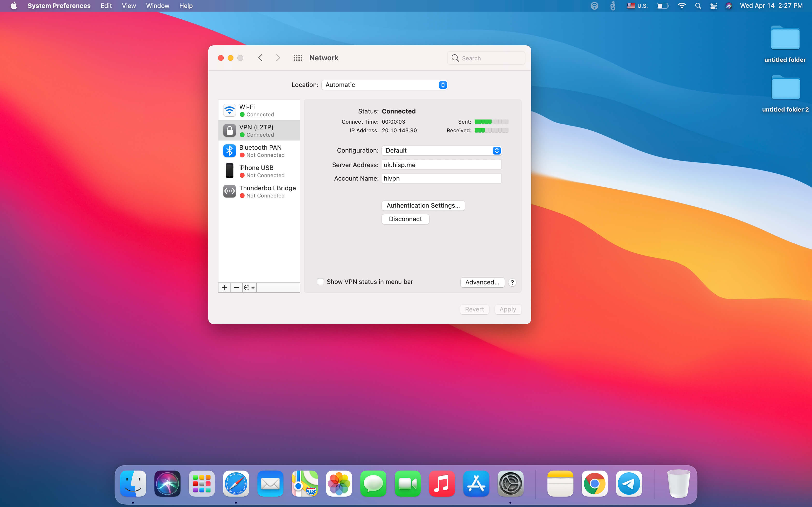Go back with the left chevron
Viewport: 812px width, 507px height.
pyautogui.click(x=260, y=58)
